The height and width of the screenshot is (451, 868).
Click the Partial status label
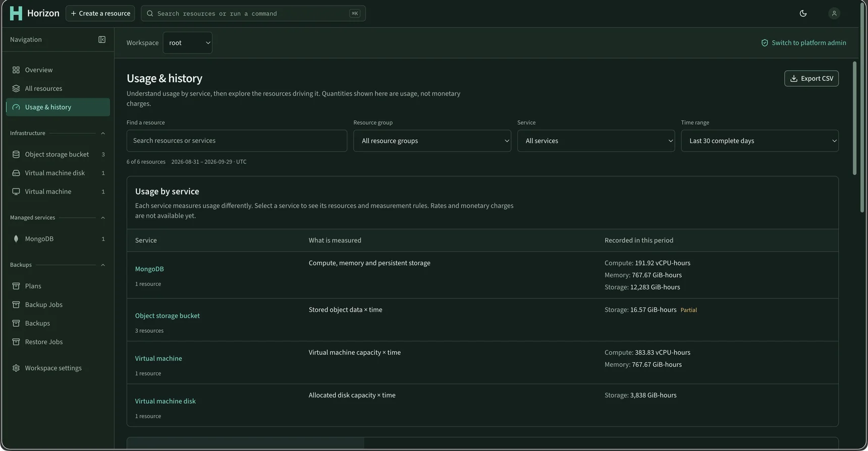click(689, 310)
